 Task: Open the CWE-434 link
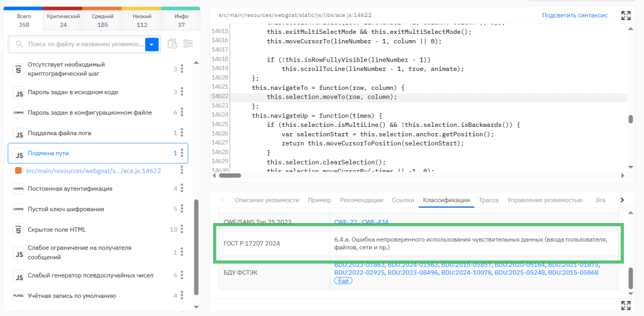[375, 222]
